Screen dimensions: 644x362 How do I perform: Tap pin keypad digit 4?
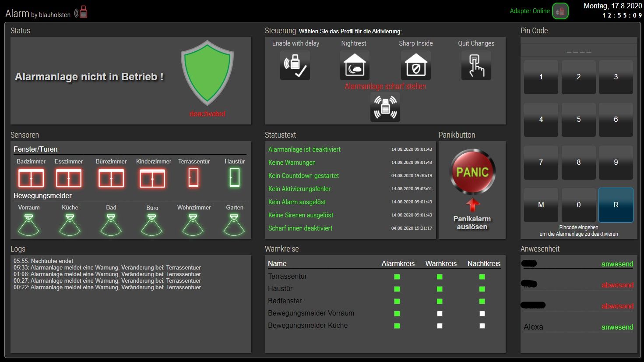pyautogui.click(x=541, y=119)
